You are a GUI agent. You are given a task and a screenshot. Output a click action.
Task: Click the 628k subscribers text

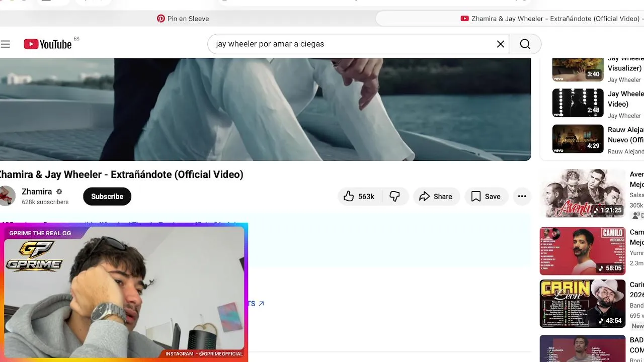click(45, 202)
